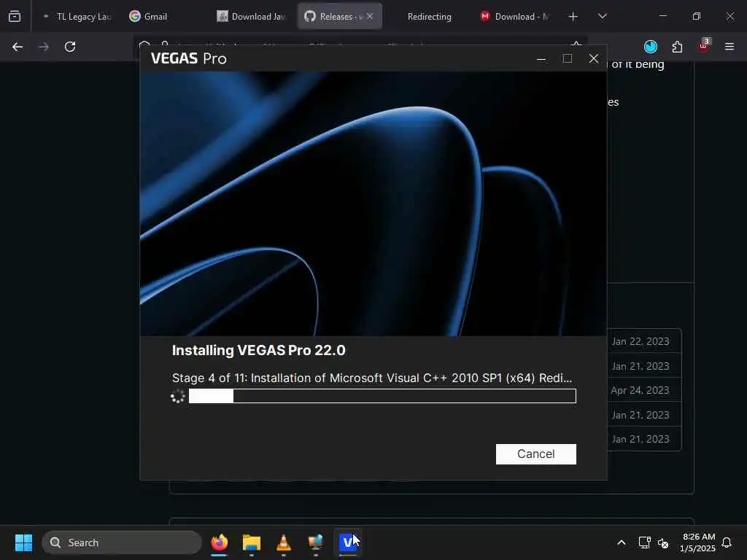Open the Download Java browser tab
Screen dimensions: 747x560
click(251, 17)
